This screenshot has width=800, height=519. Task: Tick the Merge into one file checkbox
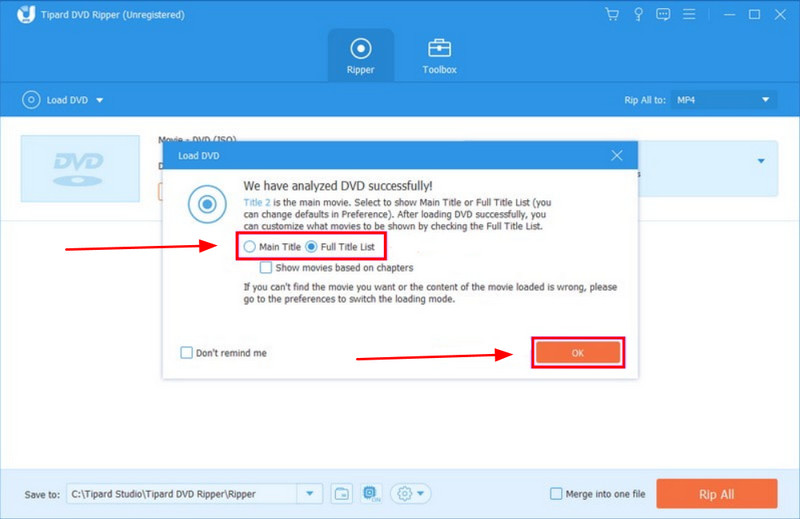coord(557,493)
